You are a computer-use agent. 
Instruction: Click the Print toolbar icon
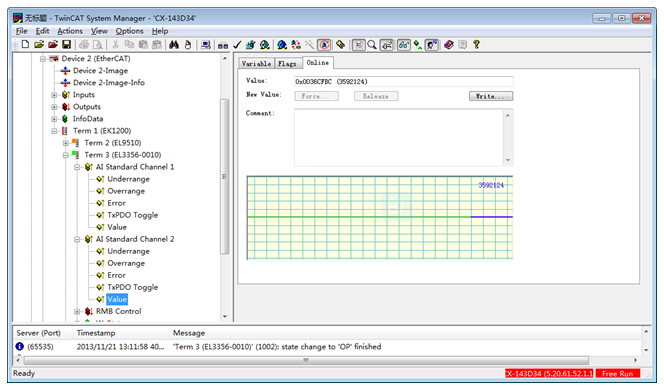tap(84, 44)
